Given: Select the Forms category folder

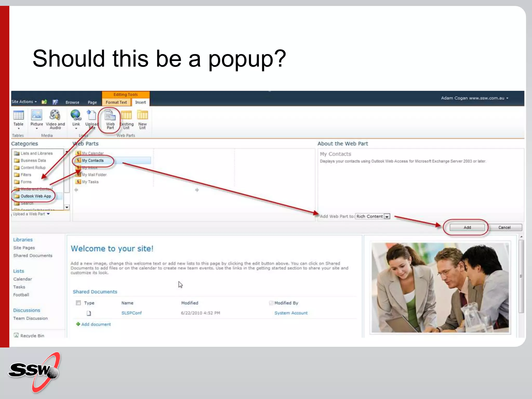Looking at the screenshot, I should tap(23, 182).
